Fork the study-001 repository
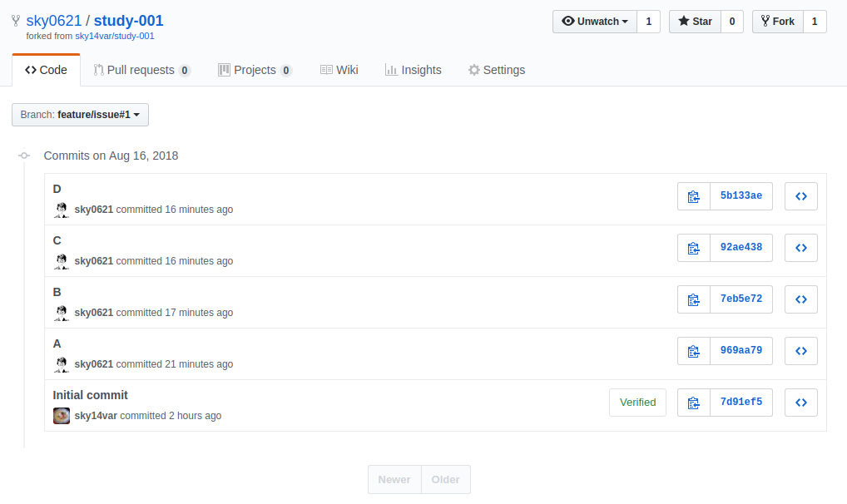Screen dimensions: 847x504 (778, 22)
